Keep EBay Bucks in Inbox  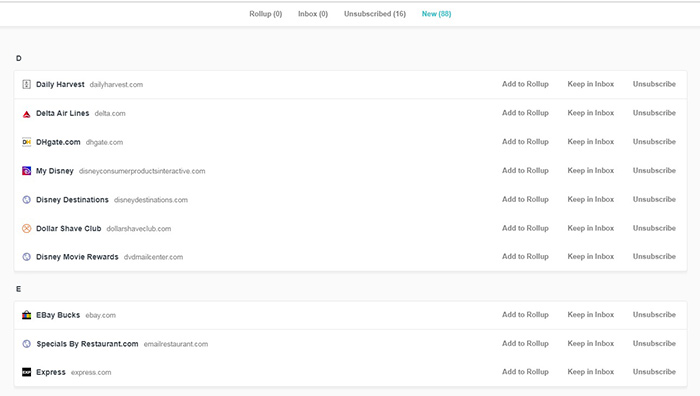591,314
